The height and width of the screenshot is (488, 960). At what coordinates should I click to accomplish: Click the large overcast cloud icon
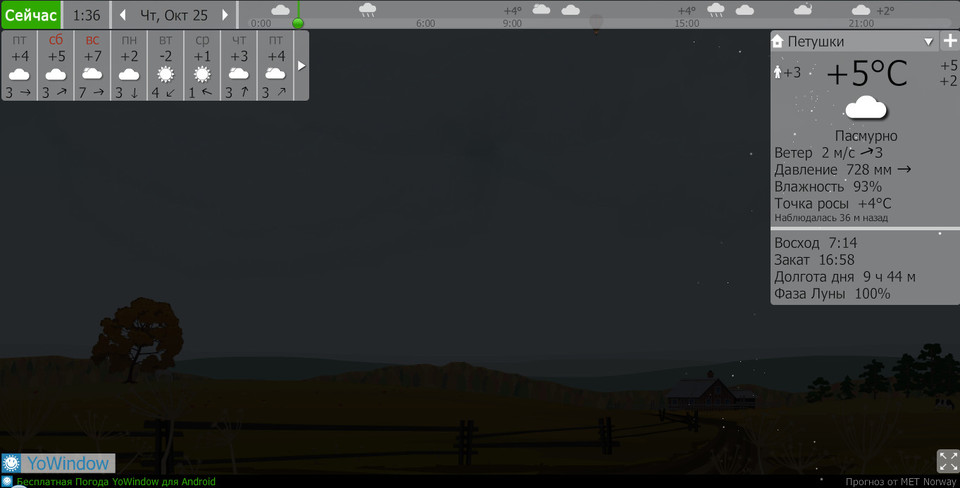coord(865,108)
